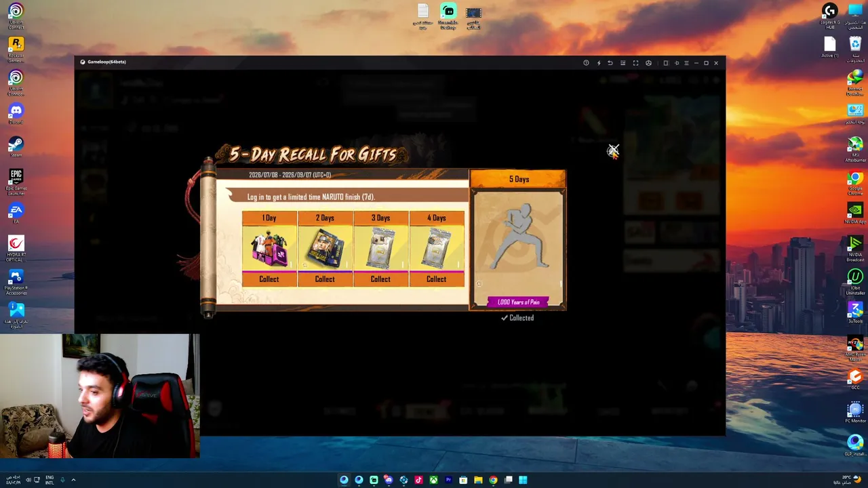Open HYDRA RT OPTICAL desktop shortcut
This screenshot has height=488, width=868.
pos(16,249)
